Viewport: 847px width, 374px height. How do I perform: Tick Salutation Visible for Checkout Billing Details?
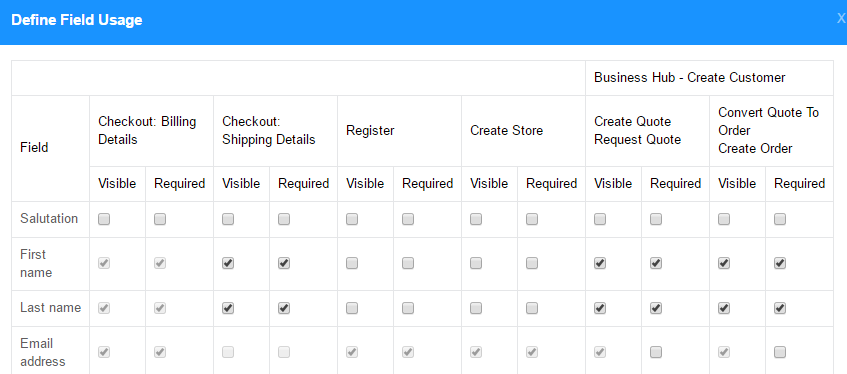pos(104,219)
